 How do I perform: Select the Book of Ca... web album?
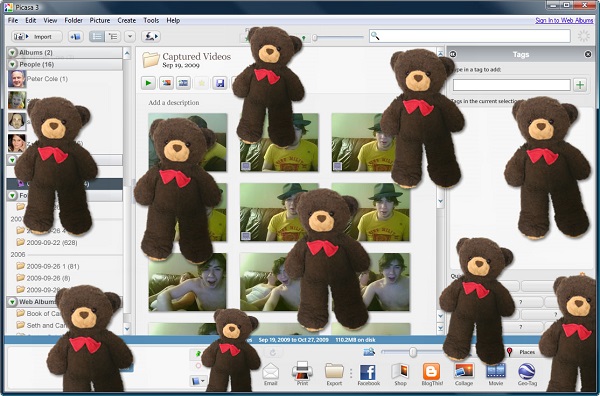pos(44,313)
